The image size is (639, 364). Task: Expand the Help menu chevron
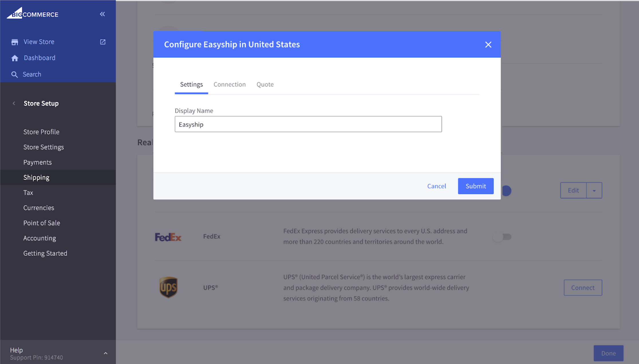point(105,353)
